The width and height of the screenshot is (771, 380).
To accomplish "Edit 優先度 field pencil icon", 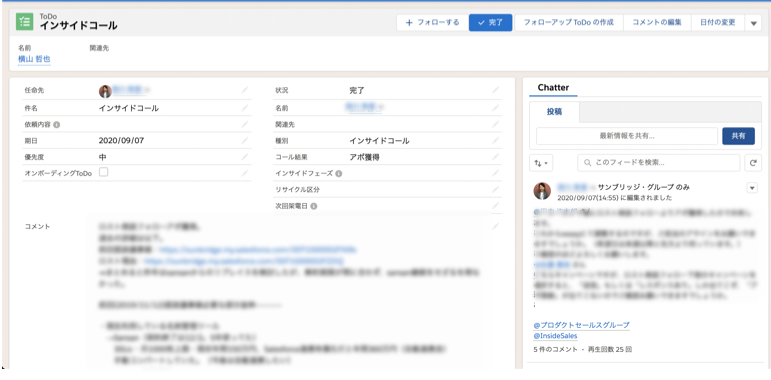I will click(x=245, y=157).
